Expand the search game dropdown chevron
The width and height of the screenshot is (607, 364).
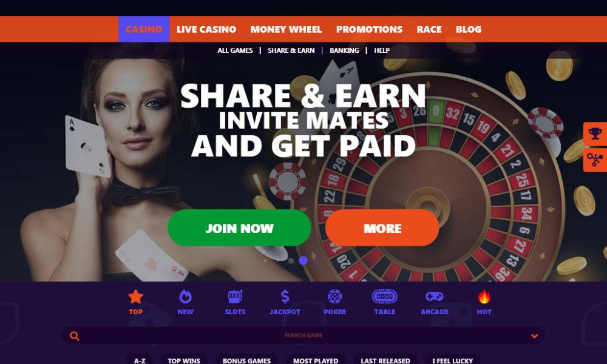tap(534, 335)
